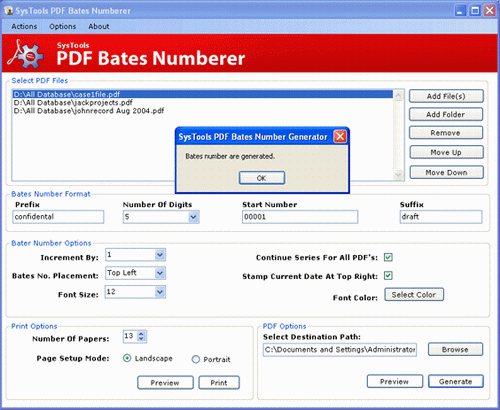Open the Options menu

point(63,26)
